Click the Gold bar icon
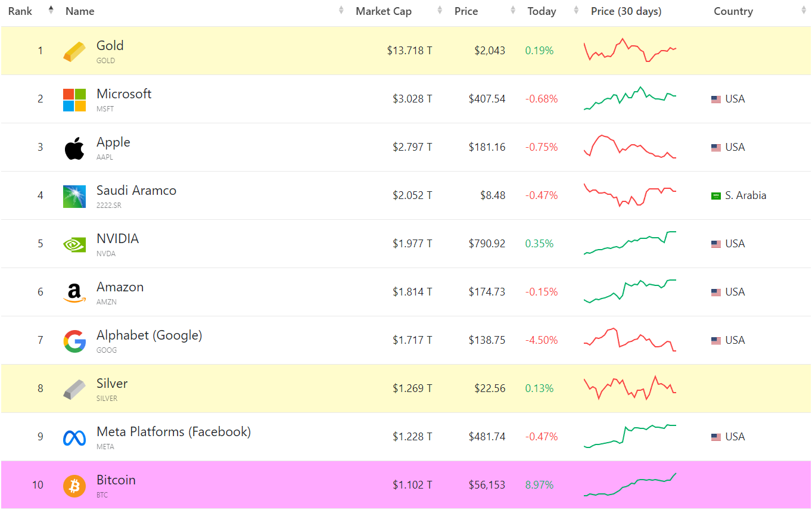 tap(74, 51)
